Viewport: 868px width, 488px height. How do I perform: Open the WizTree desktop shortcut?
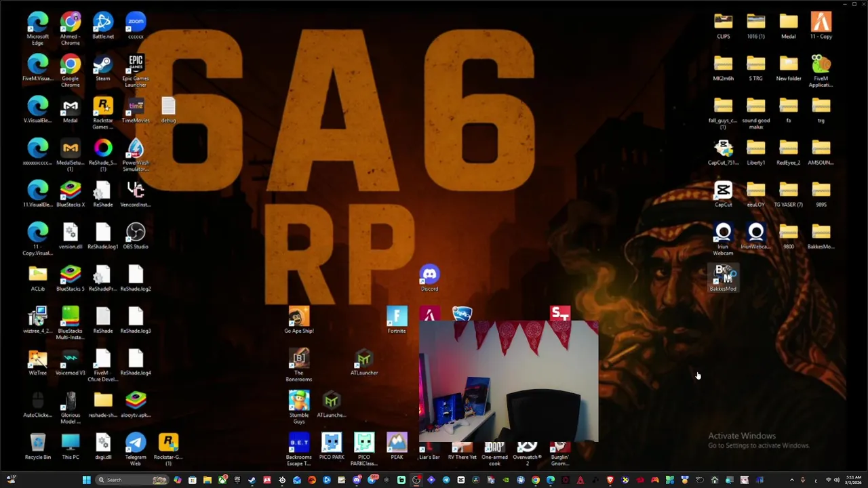click(38, 362)
